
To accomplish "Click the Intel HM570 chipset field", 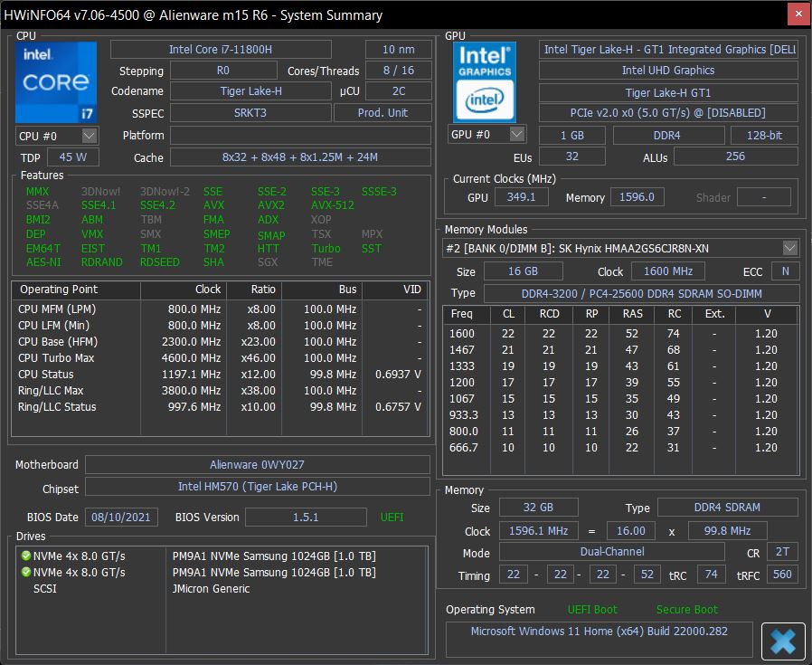I will (x=257, y=488).
